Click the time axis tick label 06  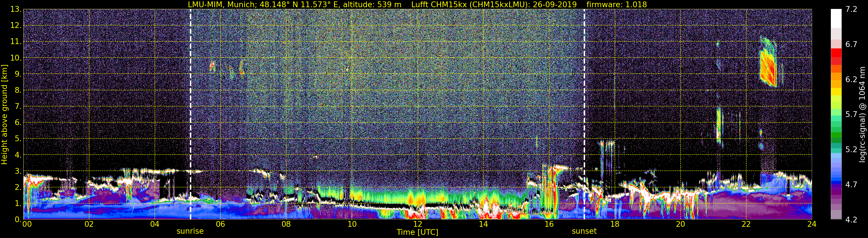pyautogui.click(x=220, y=224)
